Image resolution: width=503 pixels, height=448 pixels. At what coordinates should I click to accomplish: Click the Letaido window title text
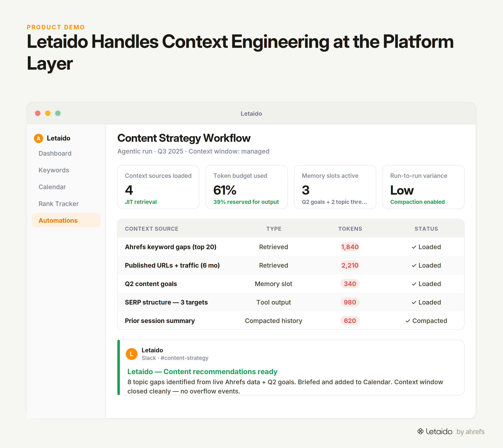click(251, 113)
